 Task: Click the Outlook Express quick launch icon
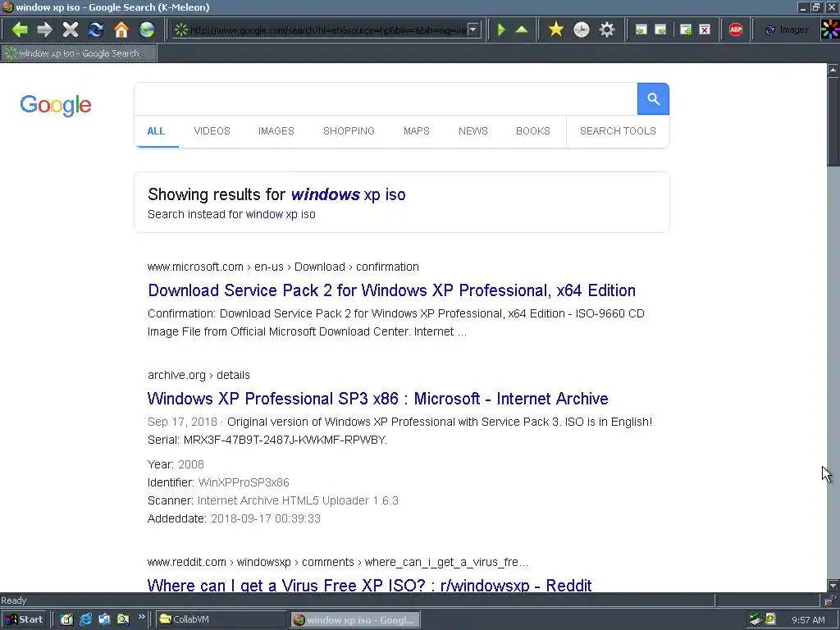click(104, 619)
